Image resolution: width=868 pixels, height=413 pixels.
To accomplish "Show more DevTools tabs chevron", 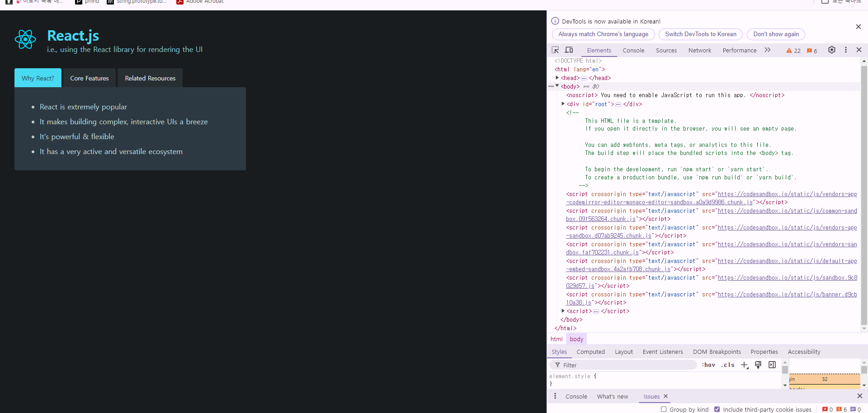I will pyautogui.click(x=768, y=50).
